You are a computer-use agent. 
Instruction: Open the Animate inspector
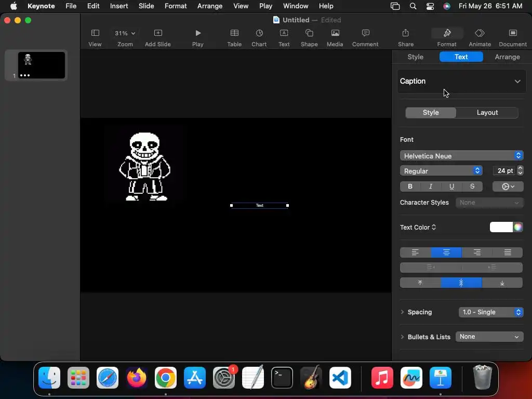[480, 37]
